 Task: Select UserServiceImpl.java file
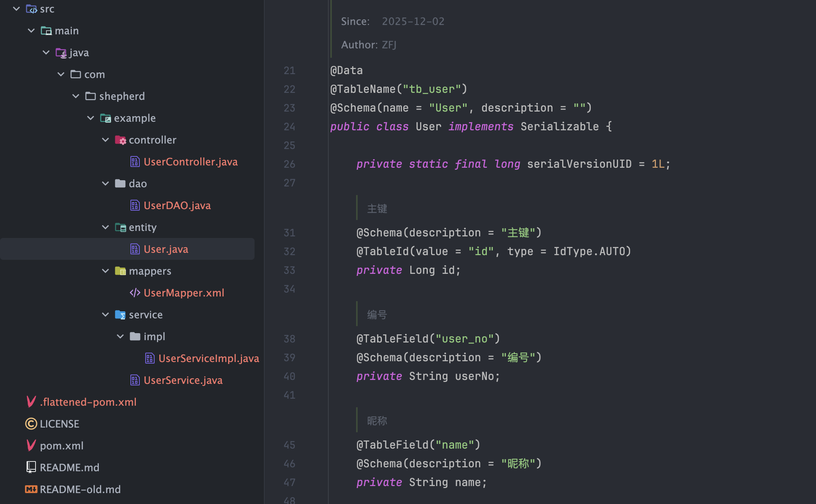(x=208, y=358)
